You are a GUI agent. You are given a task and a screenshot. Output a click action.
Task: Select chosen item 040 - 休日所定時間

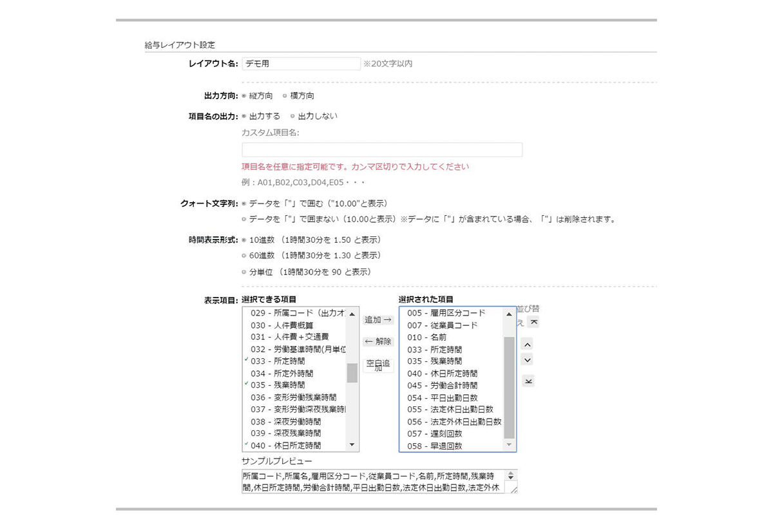point(452,374)
